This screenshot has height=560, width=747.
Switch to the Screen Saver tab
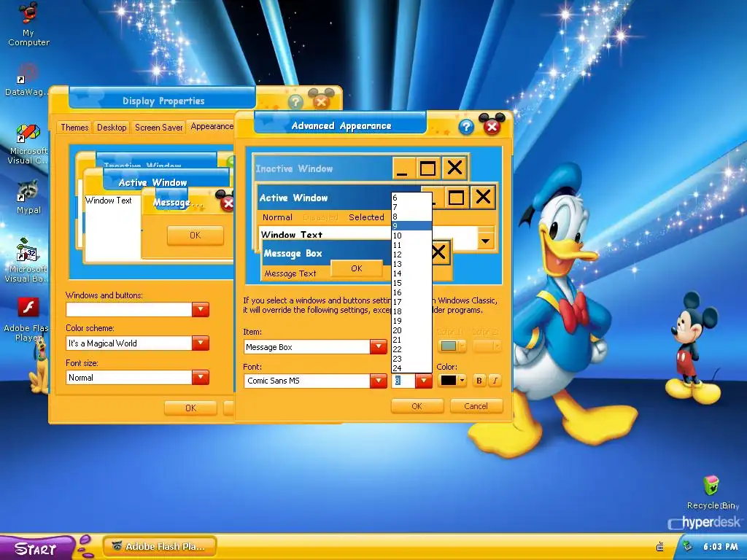point(158,127)
